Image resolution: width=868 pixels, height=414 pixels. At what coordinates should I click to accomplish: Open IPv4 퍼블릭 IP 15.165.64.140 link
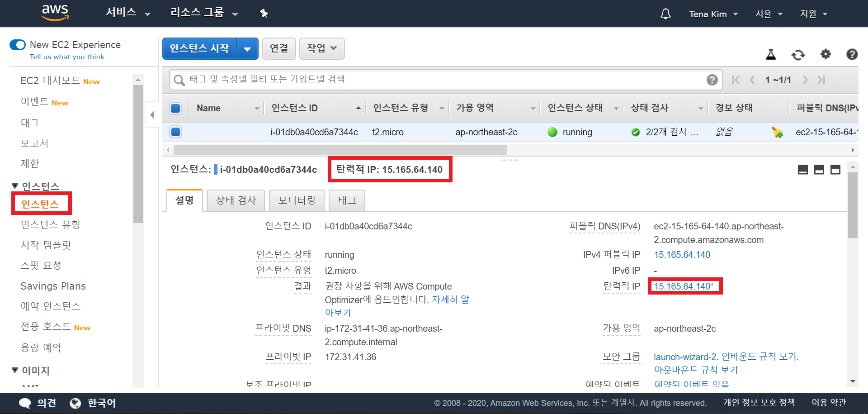(682, 255)
